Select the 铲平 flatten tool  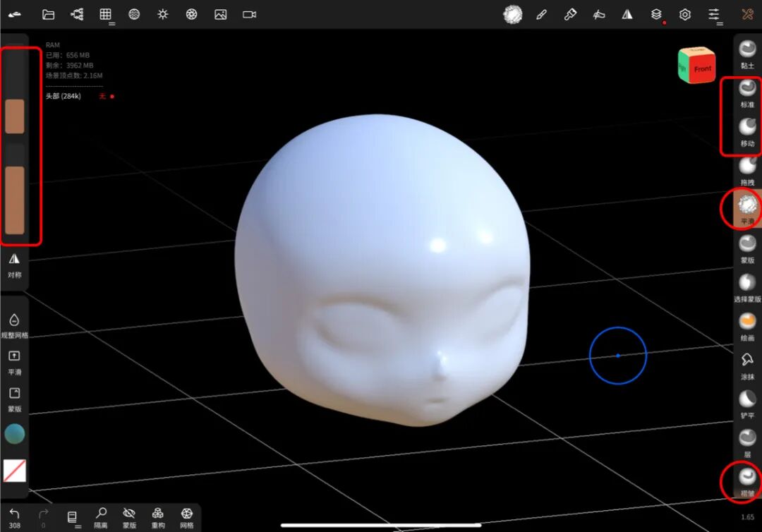(x=747, y=405)
